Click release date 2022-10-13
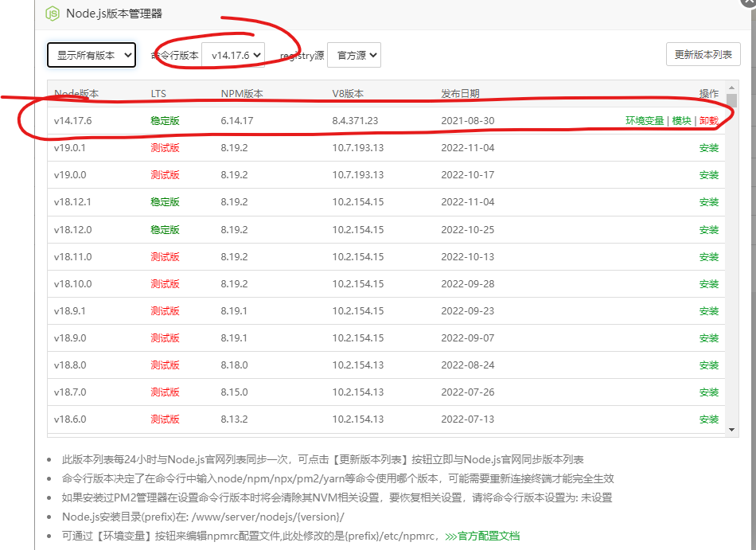Screen dimensions: 756x550 468,257
